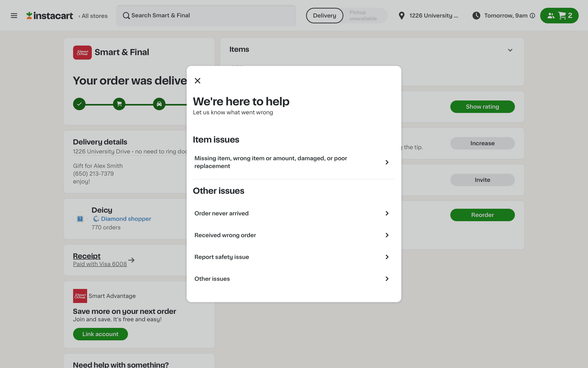Viewport: 588px width, 368px height.
Task: Click the green checkmark progress step
Action: [x=79, y=104]
